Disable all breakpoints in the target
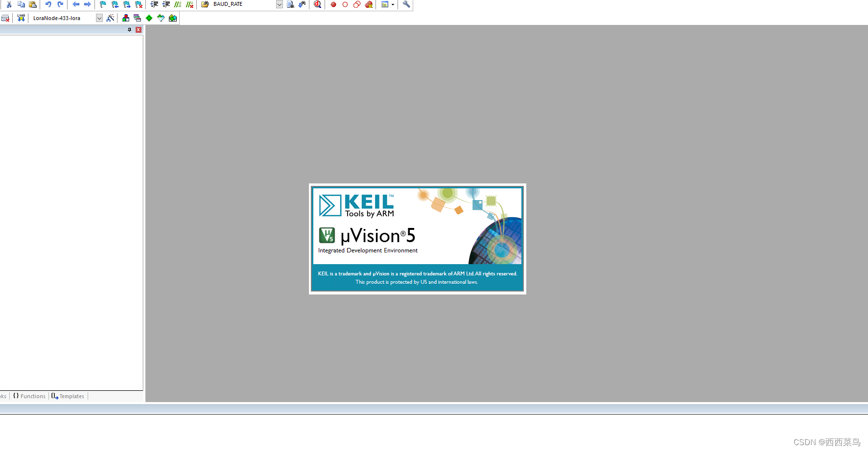This screenshot has height=451, width=868. click(x=357, y=4)
